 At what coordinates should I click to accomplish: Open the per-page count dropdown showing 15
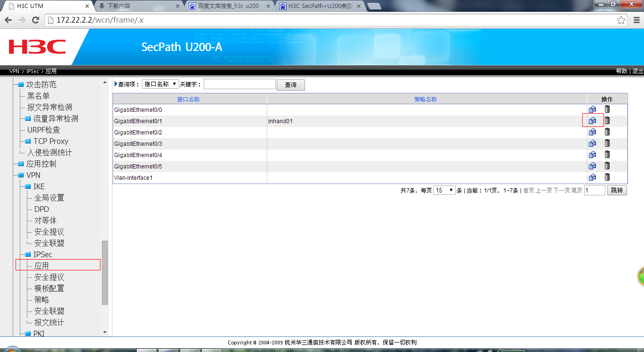[445, 190]
